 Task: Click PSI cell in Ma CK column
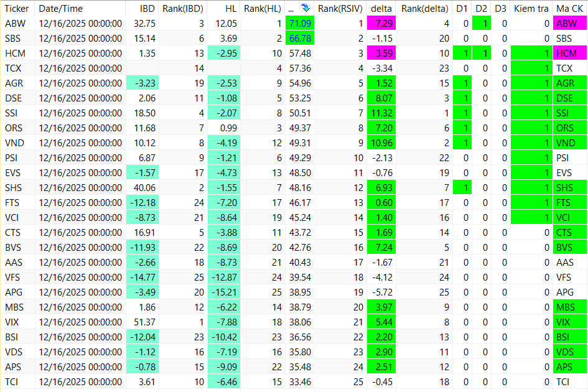569,158
